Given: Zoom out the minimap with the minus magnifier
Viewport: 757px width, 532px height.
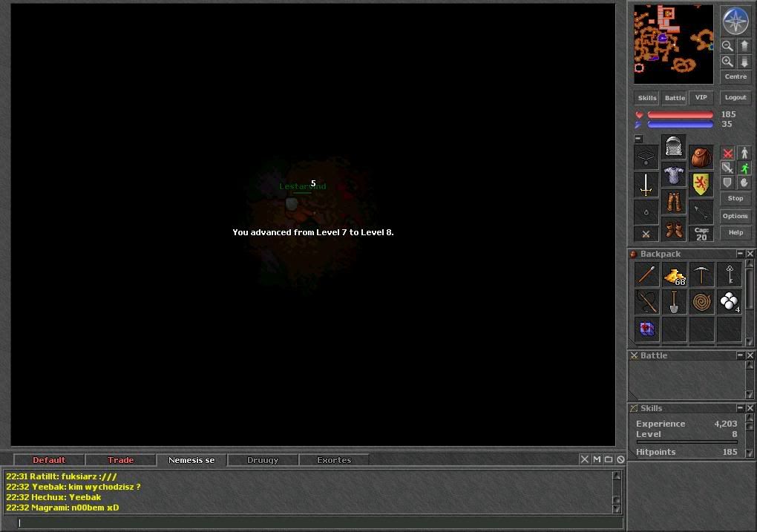Looking at the screenshot, I should tap(727, 46).
